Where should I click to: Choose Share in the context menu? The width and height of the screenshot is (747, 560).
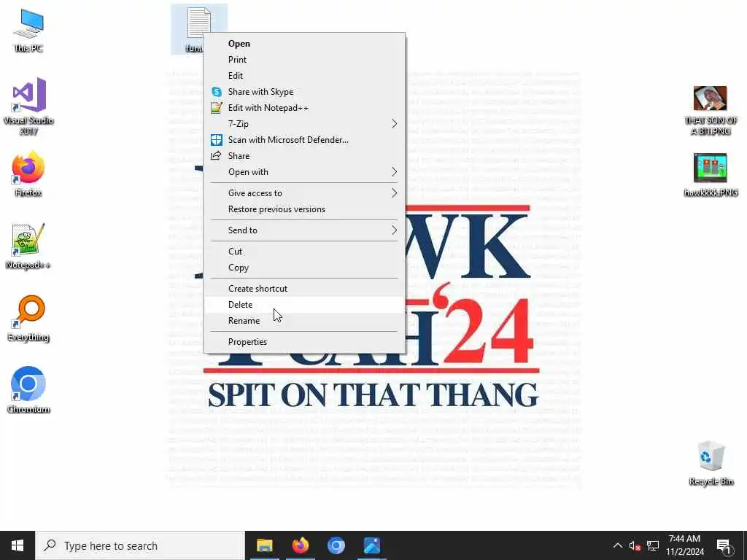coord(304,156)
